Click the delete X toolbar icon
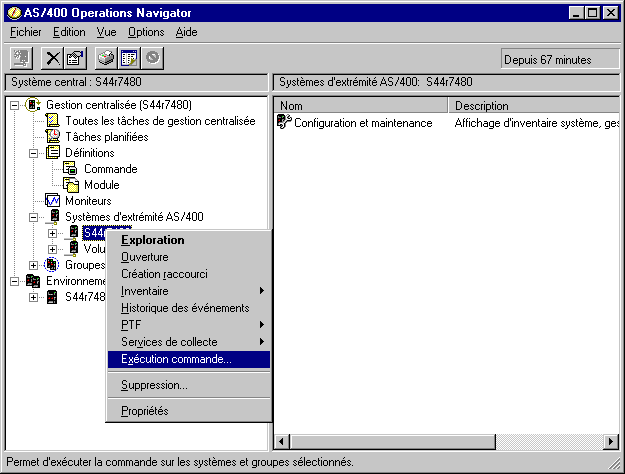625x474 pixels. (52, 58)
